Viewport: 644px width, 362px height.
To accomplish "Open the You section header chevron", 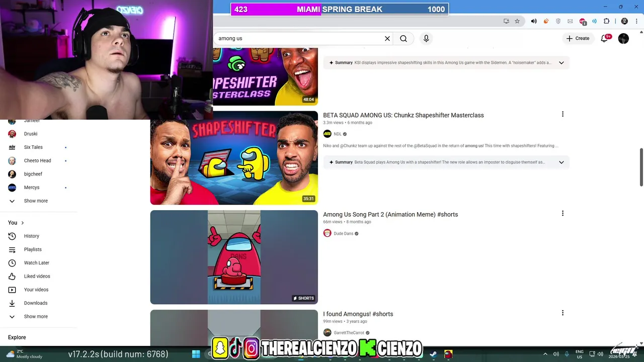I will tap(22, 223).
